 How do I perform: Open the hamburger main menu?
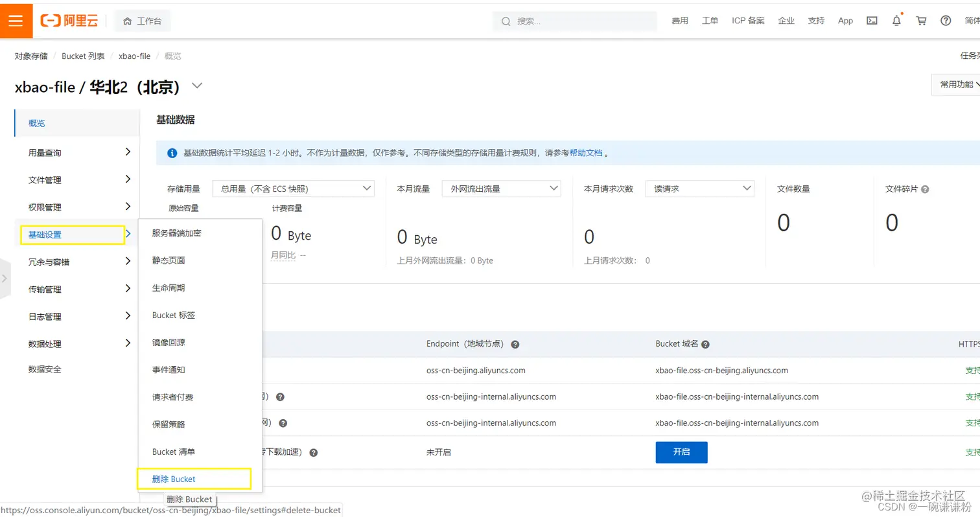[x=16, y=21]
